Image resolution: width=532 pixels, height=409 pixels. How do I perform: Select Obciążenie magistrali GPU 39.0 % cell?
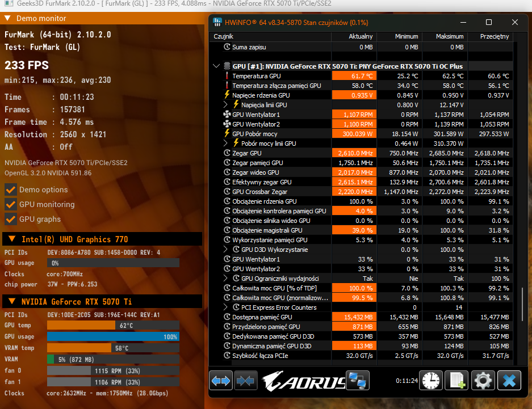pyautogui.click(x=354, y=230)
